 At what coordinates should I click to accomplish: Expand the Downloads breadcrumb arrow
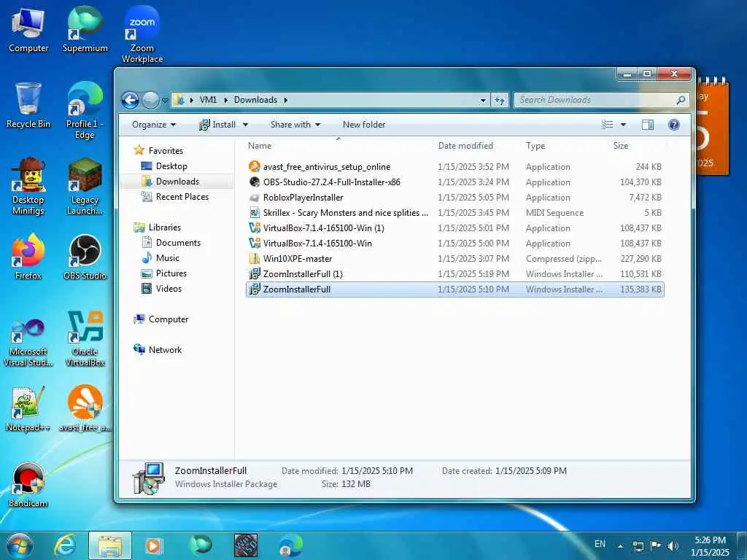click(x=286, y=100)
